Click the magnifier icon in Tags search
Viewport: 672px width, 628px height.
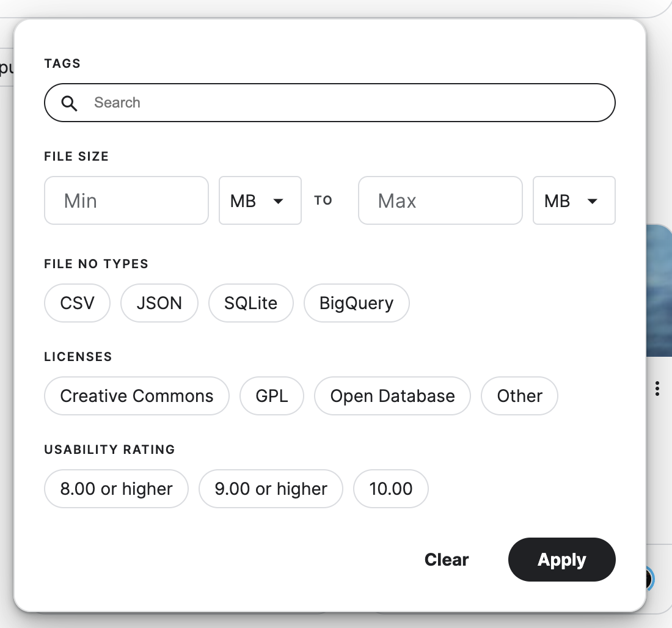pyautogui.click(x=70, y=103)
